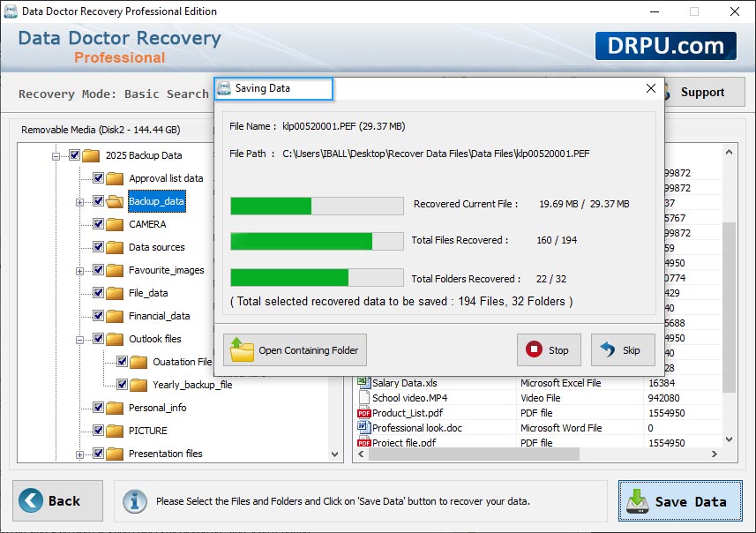Select the Personal_info folder label
This screenshot has width=756, height=533.
pos(157,408)
